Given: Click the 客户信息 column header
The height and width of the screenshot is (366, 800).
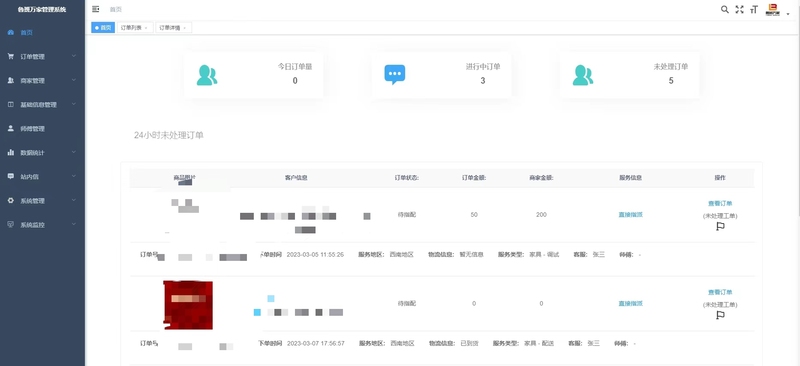Looking at the screenshot, I should 296,178.
